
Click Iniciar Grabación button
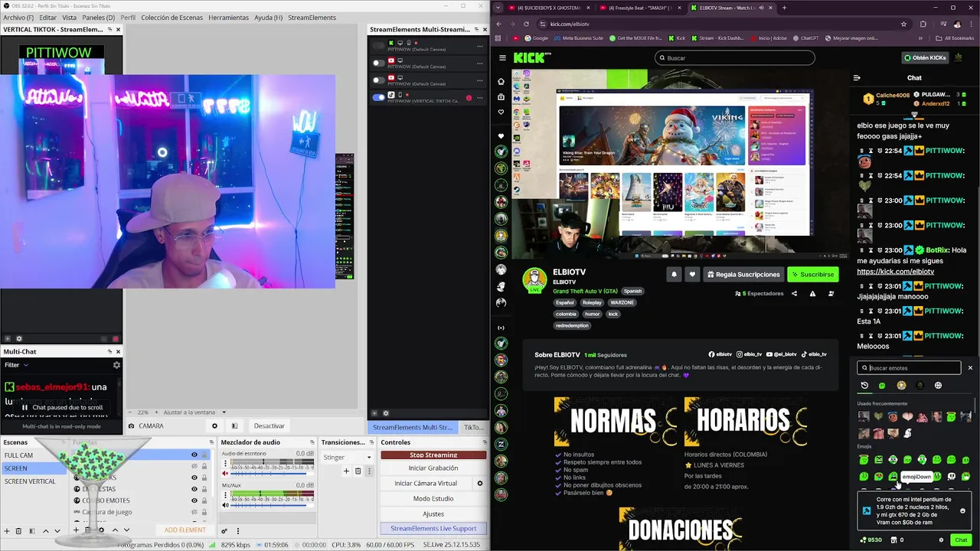pos(433,468)
